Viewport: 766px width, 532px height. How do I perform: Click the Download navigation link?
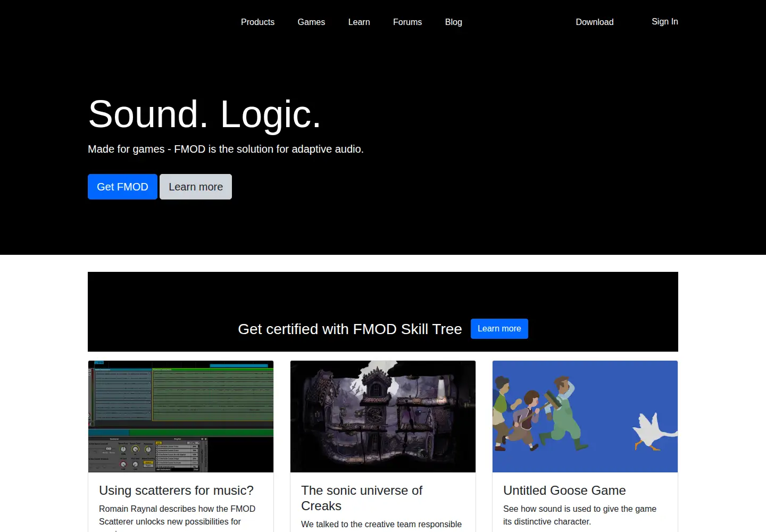[x=595, y=22]
